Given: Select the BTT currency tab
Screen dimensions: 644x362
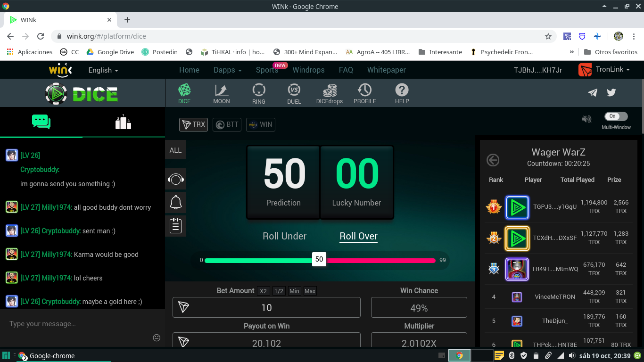Looking at the screenshot, I should click(x=227, y=124).
